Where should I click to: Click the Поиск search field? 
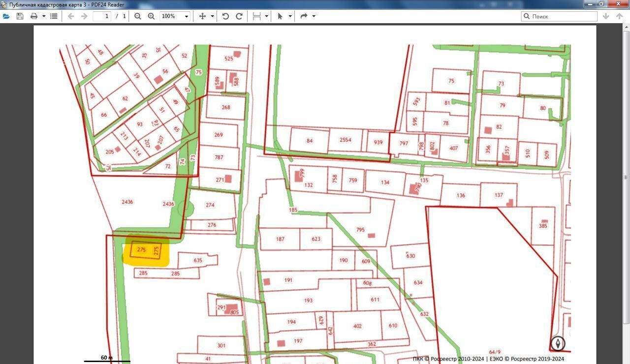(x=559, y=16)
